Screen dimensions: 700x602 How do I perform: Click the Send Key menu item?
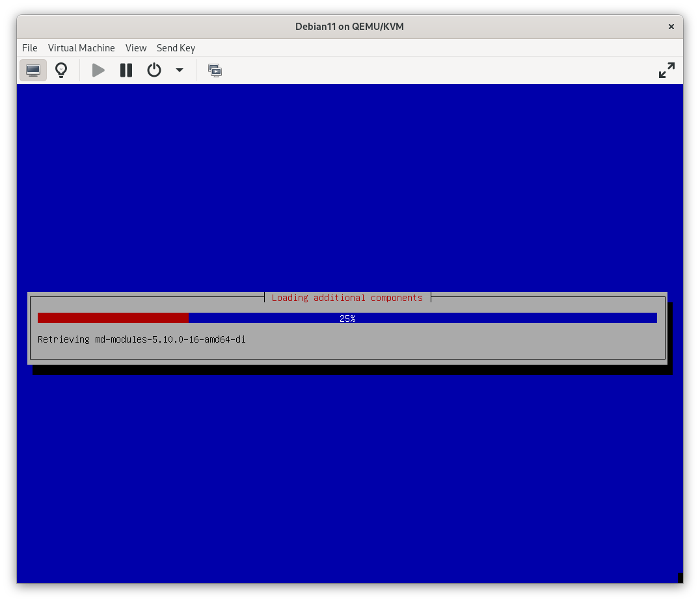pos(176,47)
